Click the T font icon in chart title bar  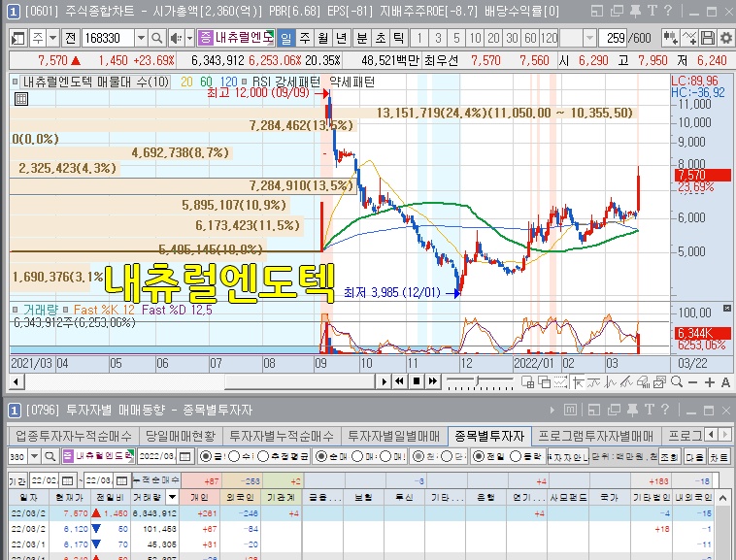[x=652, y=11]
